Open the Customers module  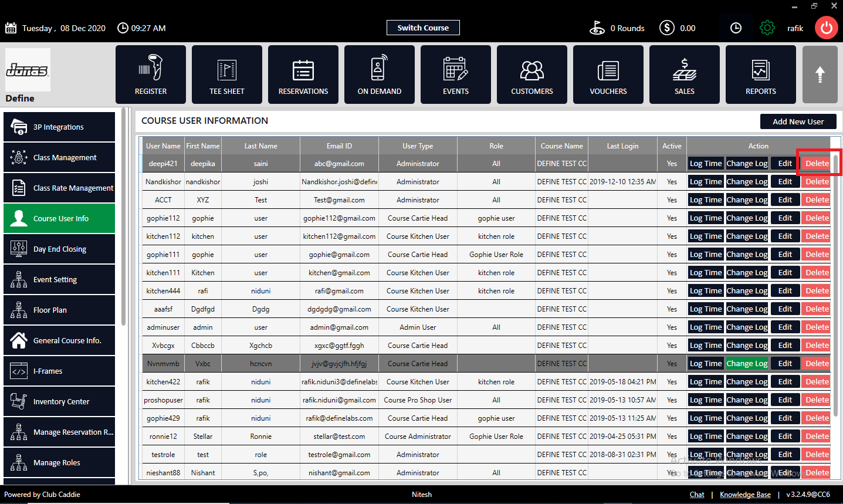[x=532, y=75]
